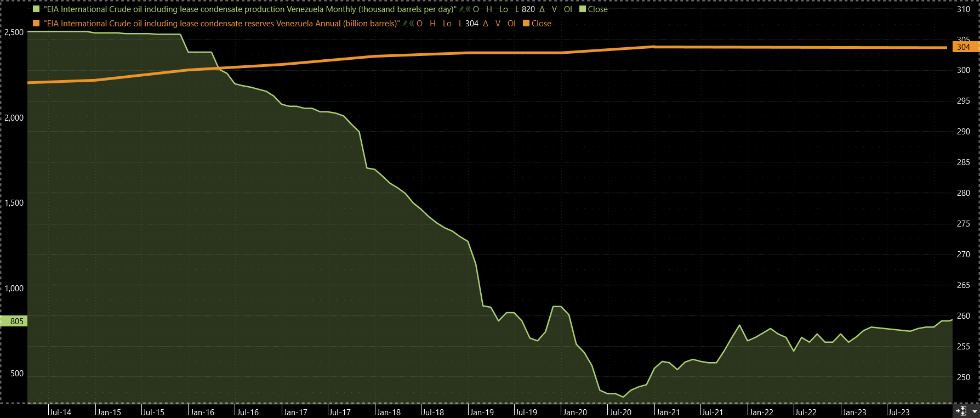Image resolution: width=980 pixels, height=418 pixels.
Task: Click the Δ change symbol on the production row
Action: [x=542, y=9]
